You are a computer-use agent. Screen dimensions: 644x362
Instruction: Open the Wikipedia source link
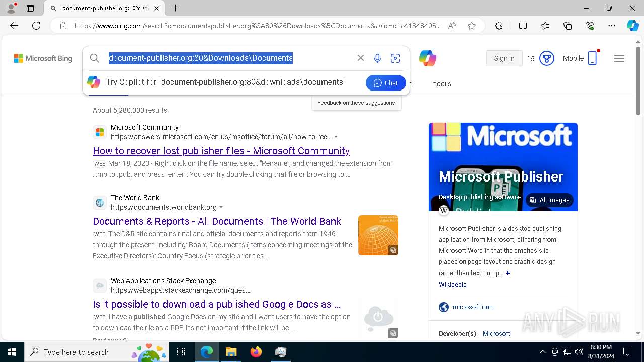453,285
